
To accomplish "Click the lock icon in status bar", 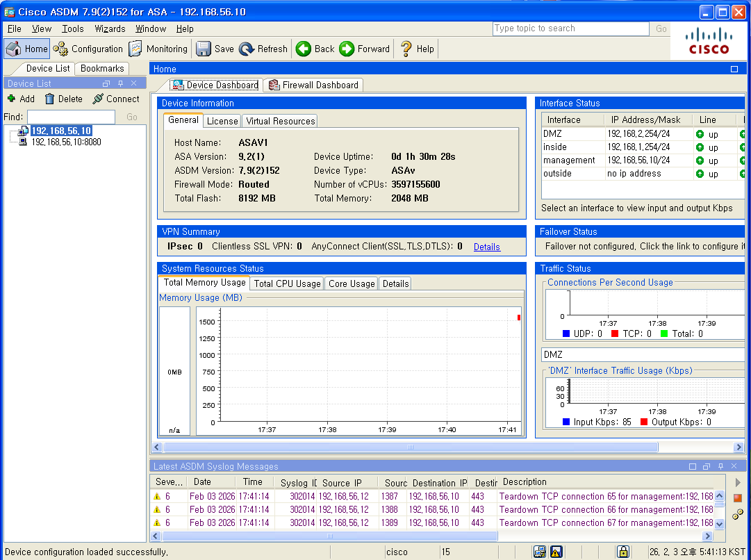I will tap(622, 552).
